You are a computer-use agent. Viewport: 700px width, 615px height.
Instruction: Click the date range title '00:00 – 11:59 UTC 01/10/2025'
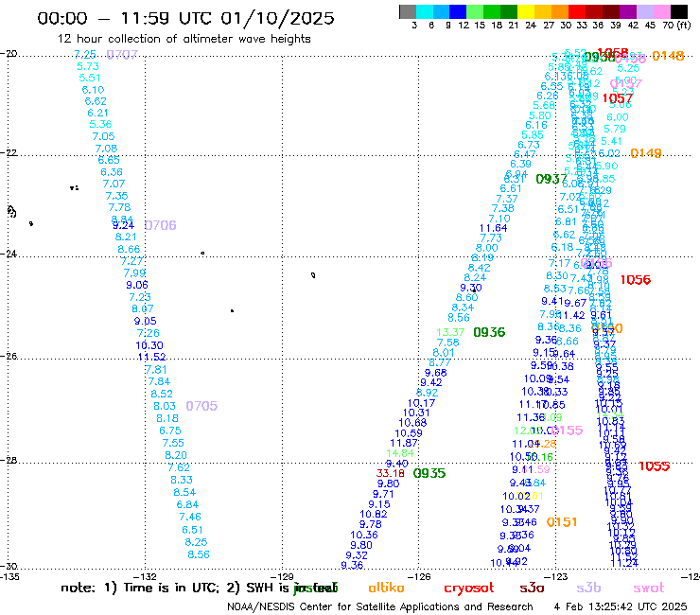point(185,18)
